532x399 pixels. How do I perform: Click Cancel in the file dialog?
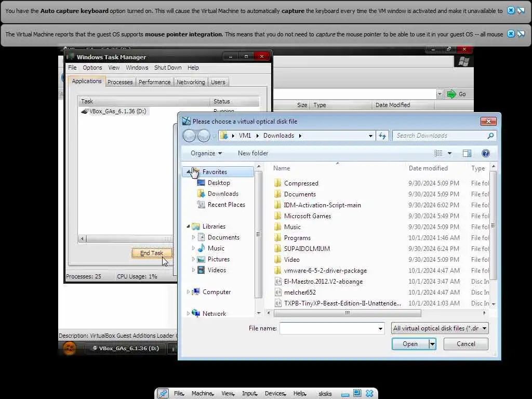pyautogui.click(x=466, y=344)
